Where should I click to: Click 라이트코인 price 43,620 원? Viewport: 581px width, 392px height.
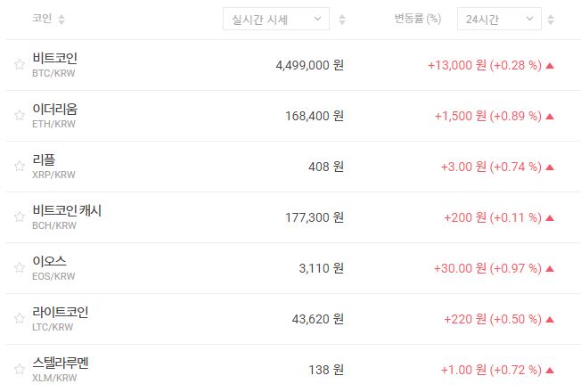(x=317, y=319)
